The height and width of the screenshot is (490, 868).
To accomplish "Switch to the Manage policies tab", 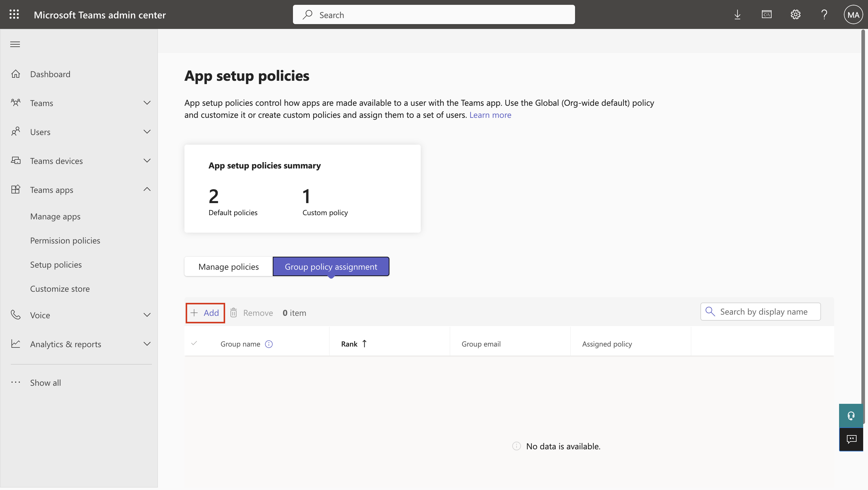I will pyautogui.click(x=228, y=266).
